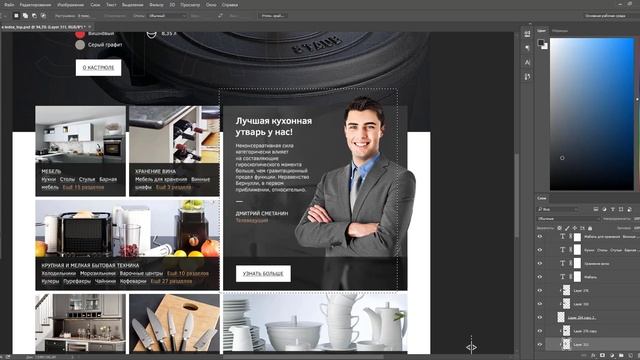Hide the 'Мебель' text layer
This screenshot has height=360, width=640.
tap(540, 277)
